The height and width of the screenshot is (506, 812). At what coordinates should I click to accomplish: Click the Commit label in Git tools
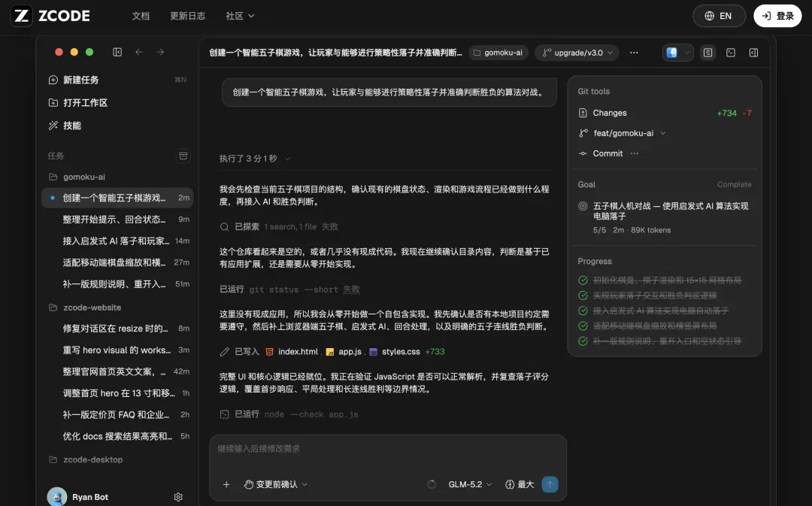pyautogui.click(x=608, y=153)
